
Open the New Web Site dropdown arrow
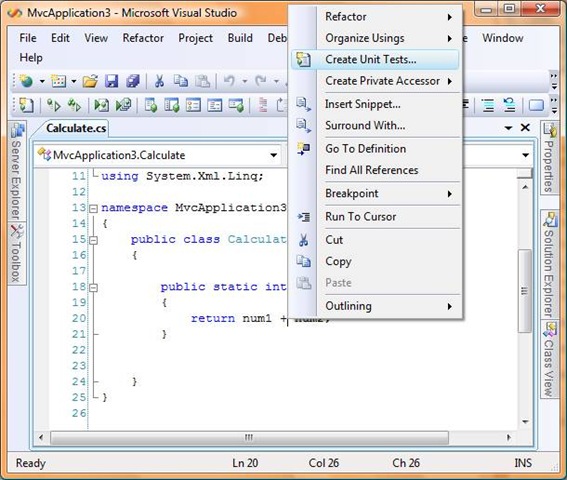click(x=42, y=81)
